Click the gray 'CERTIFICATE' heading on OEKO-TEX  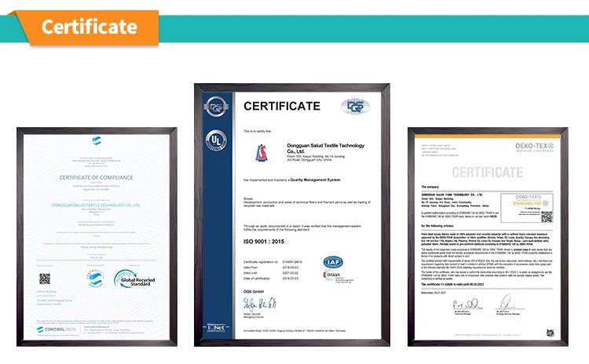(x=487, y=173)
